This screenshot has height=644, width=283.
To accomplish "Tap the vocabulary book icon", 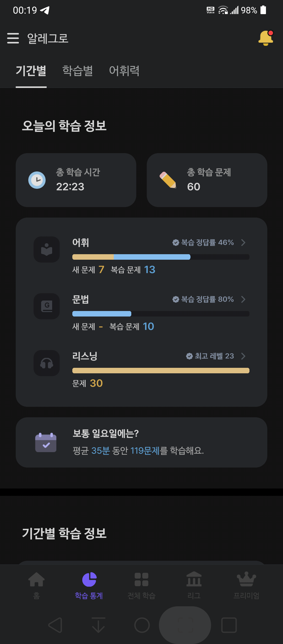I will [47, 249].
